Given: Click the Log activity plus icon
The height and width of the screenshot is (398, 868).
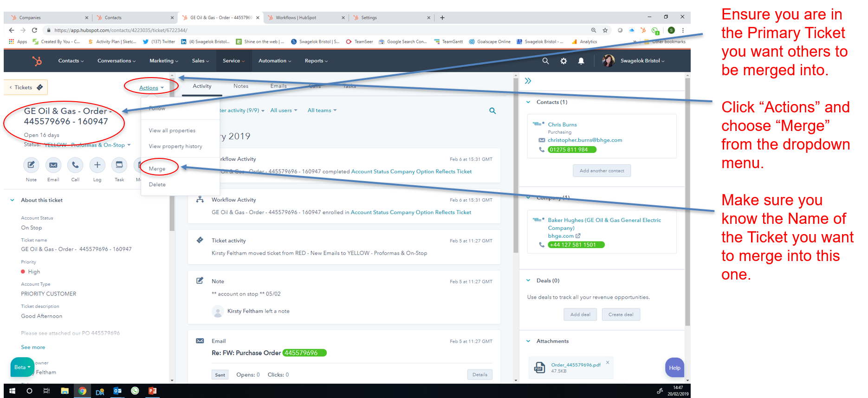Looking at the screenshot, I should pos(97,165).
